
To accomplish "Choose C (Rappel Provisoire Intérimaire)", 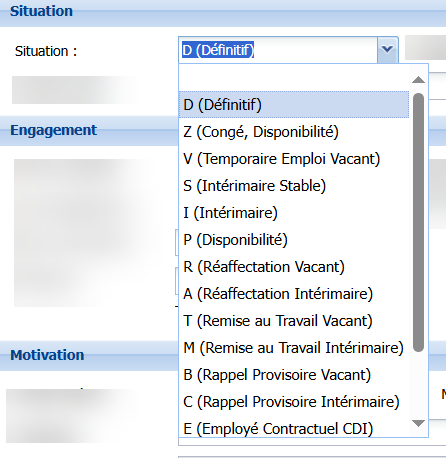I will 294,402.
